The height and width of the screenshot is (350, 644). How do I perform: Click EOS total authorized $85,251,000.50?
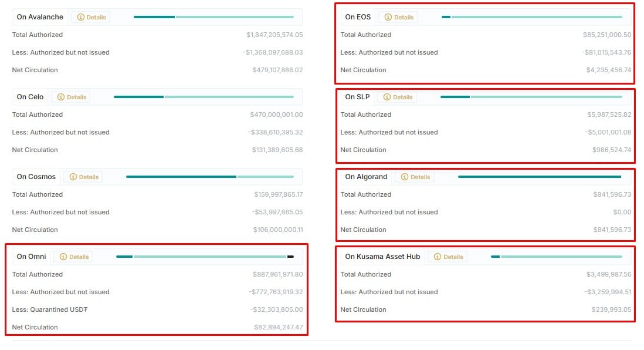tap(607, 35)
